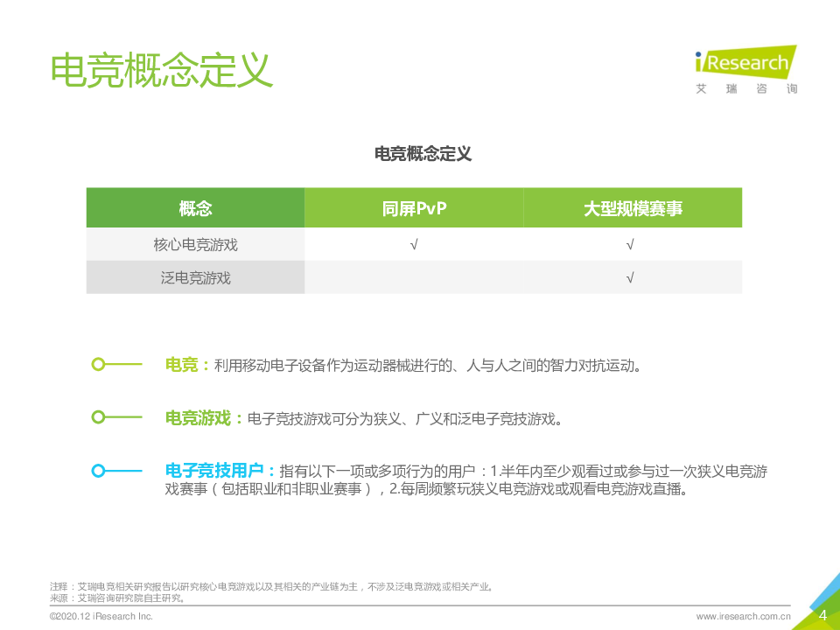
Task: Open the www.iresearch.com.cn link
Action: coord(743,617)
